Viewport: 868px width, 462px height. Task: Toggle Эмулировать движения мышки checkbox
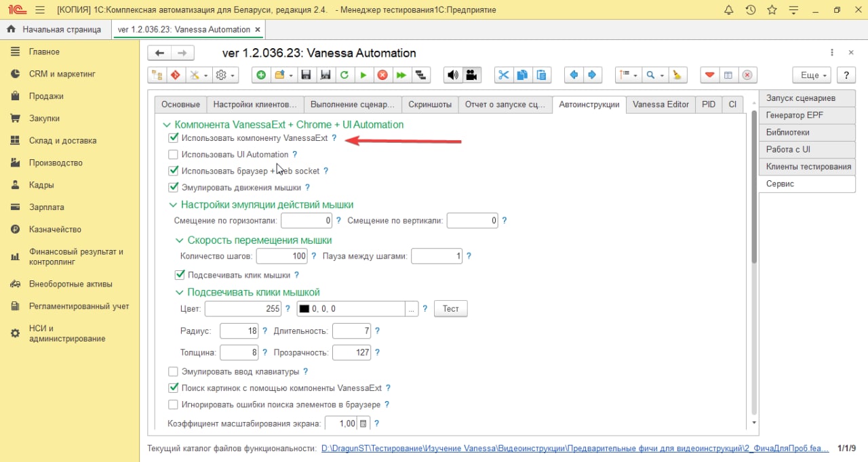[174, 187]
